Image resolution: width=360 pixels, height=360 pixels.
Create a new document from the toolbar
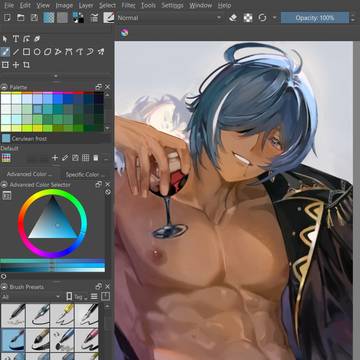pyautogui.click(x=7, y=18)
